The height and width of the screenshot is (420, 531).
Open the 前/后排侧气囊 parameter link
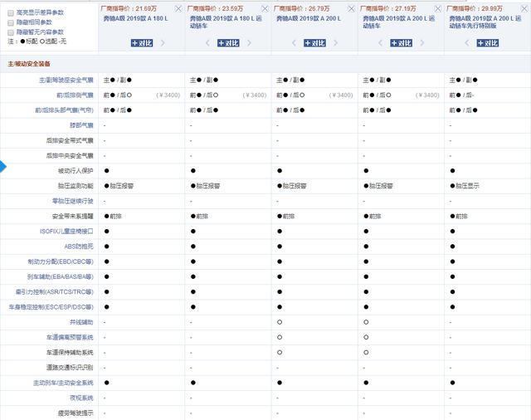click(x=75, y=95)
